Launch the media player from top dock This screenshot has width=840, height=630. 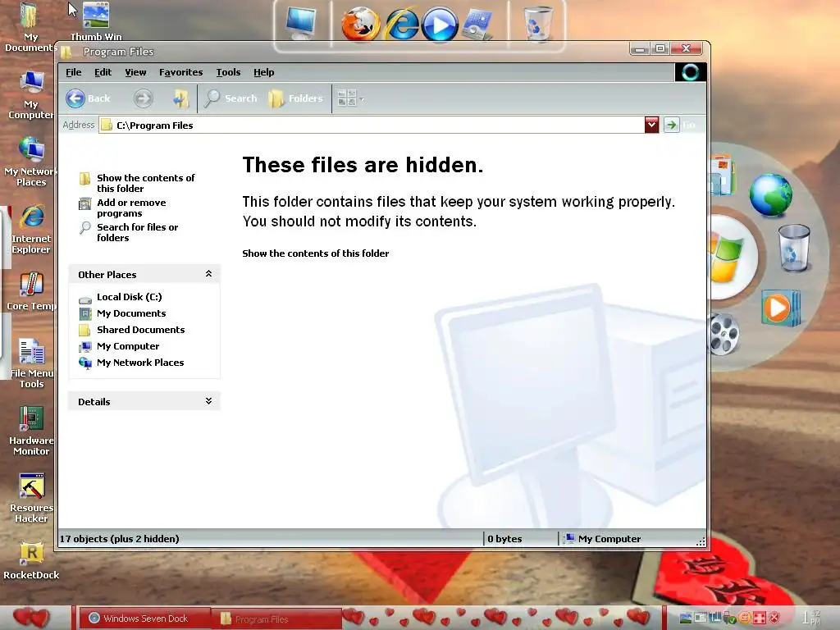tap(440, 24)
